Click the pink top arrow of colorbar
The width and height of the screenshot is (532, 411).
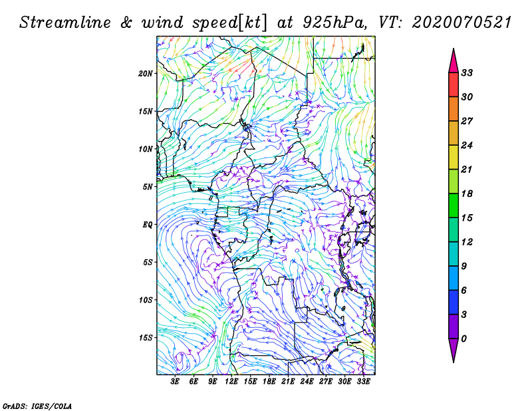(x=454, y=61)
